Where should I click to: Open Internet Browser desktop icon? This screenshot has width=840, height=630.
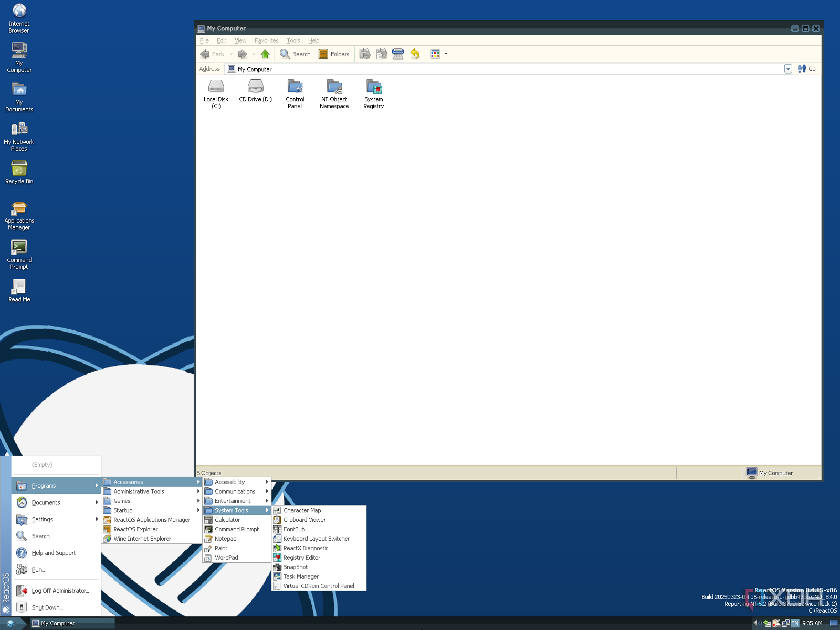(19, 18)
